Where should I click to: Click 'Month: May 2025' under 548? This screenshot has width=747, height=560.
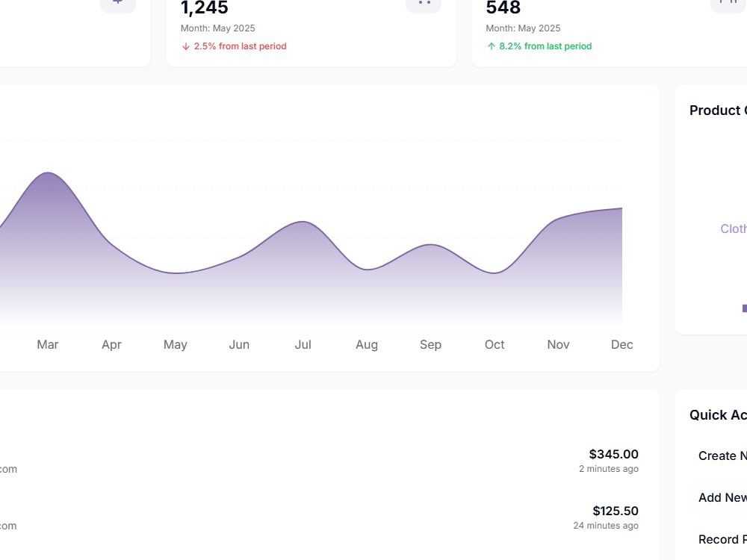pyautogui.click(x=523, y=28)
